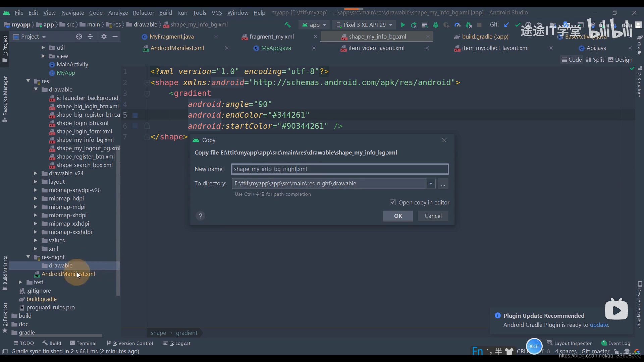Start debugging with the green bug icon

point(436,25)
